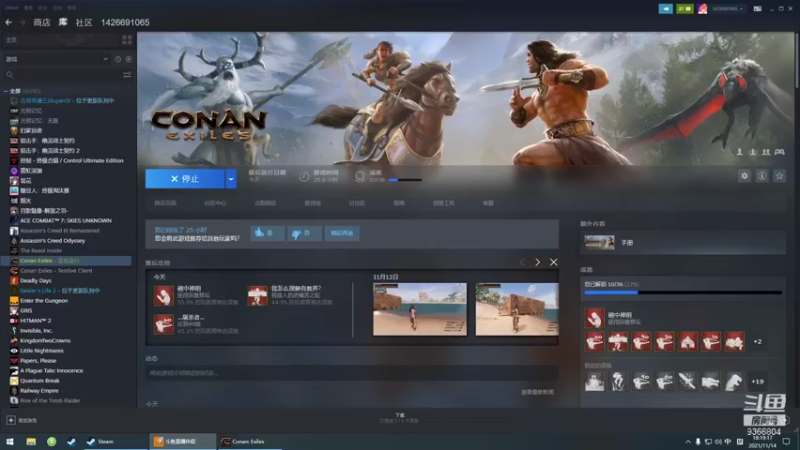This screenshot has width=800, height=450.
Task: Open the manual thumbnail under additional content
Action: pos(599,242)
